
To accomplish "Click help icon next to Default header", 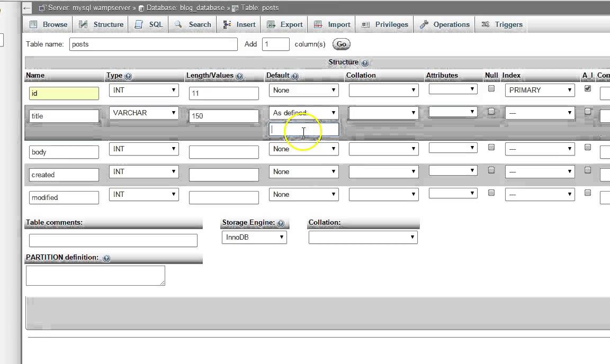I will click(x=295, y=76).
